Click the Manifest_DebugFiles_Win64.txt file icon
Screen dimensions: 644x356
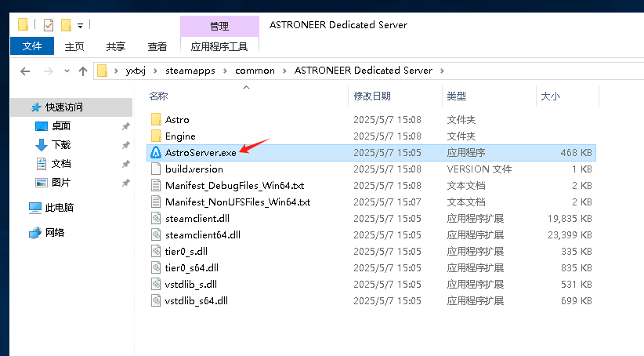pos(156,185)
